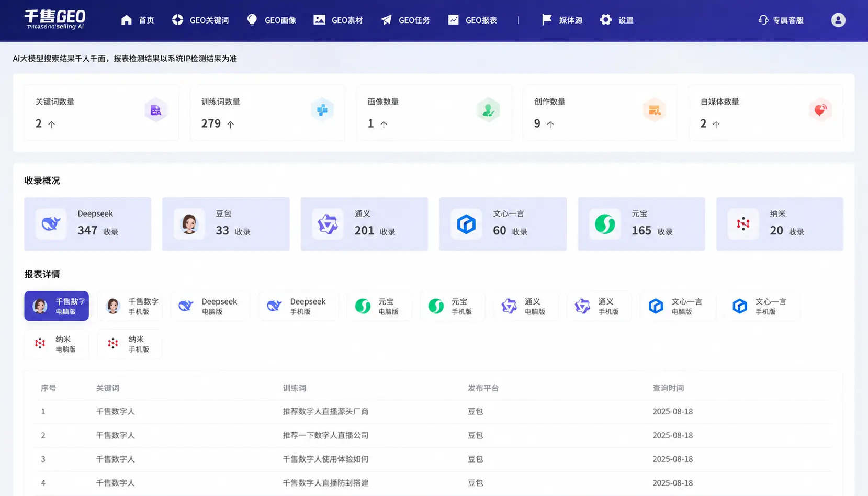
Task: Click the 千售GEO logo
Action: [55, 19]
